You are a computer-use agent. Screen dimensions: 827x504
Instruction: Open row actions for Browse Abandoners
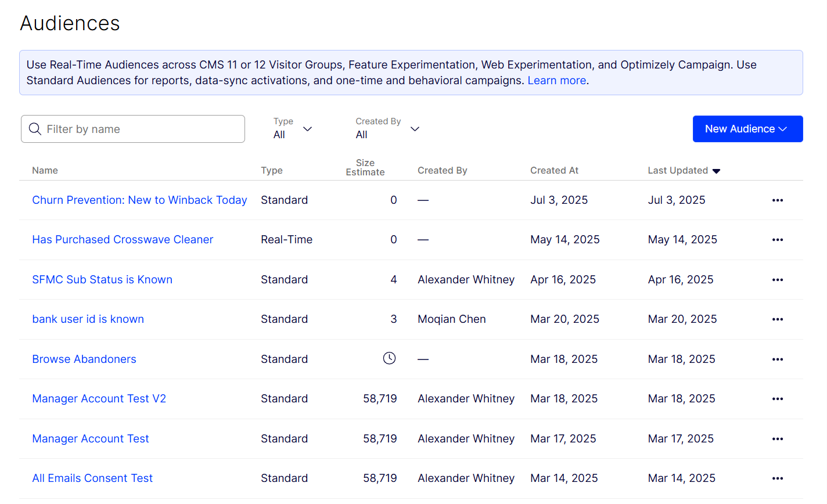[x=777, y=359]
